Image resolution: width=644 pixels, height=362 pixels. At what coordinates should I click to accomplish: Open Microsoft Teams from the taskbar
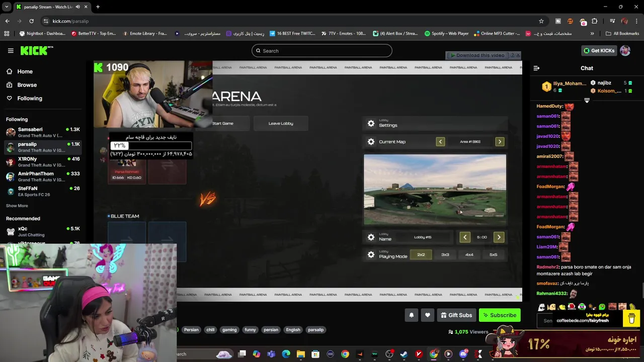271,354
